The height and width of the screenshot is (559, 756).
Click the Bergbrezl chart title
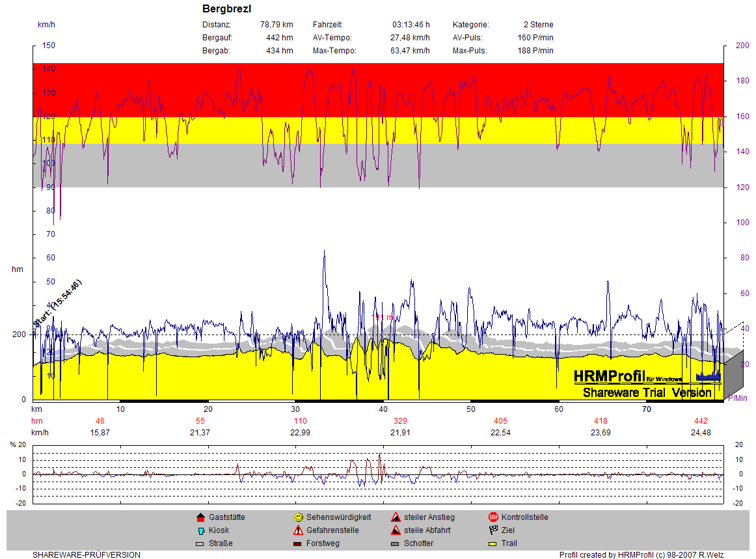click(x=226, y=9)
